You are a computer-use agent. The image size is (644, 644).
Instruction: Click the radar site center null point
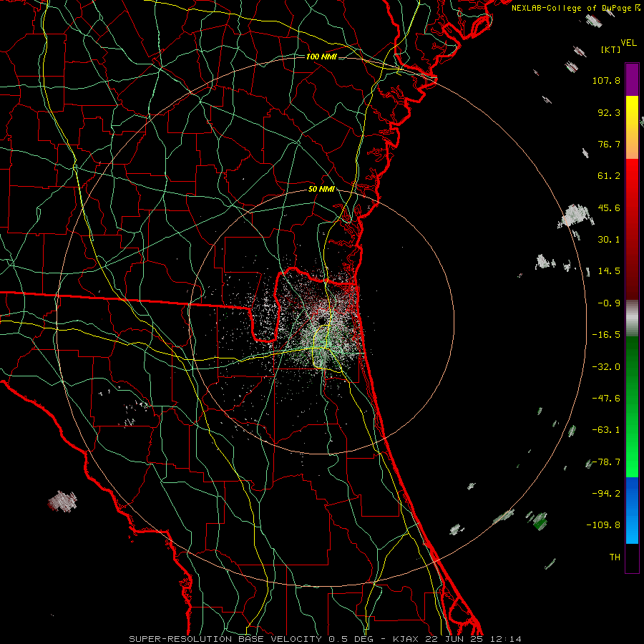[x=321, y=321]
